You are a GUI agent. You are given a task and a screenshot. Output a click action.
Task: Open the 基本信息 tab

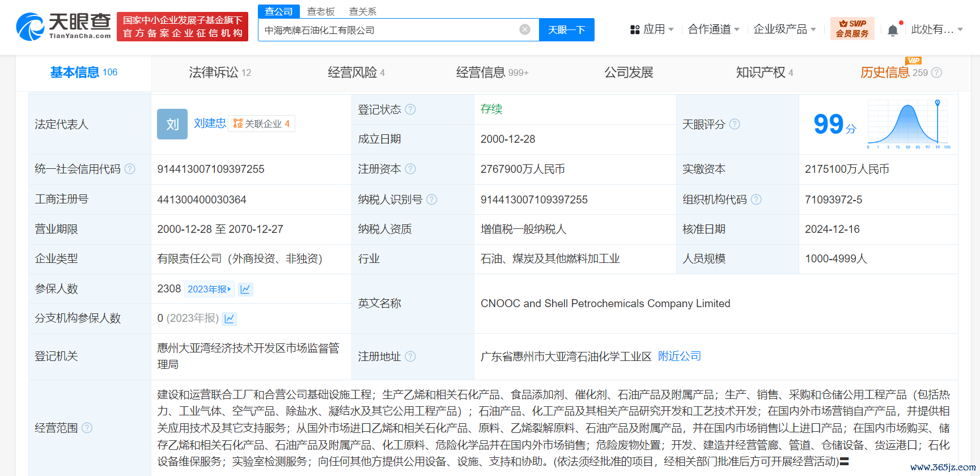pos(83,73)
